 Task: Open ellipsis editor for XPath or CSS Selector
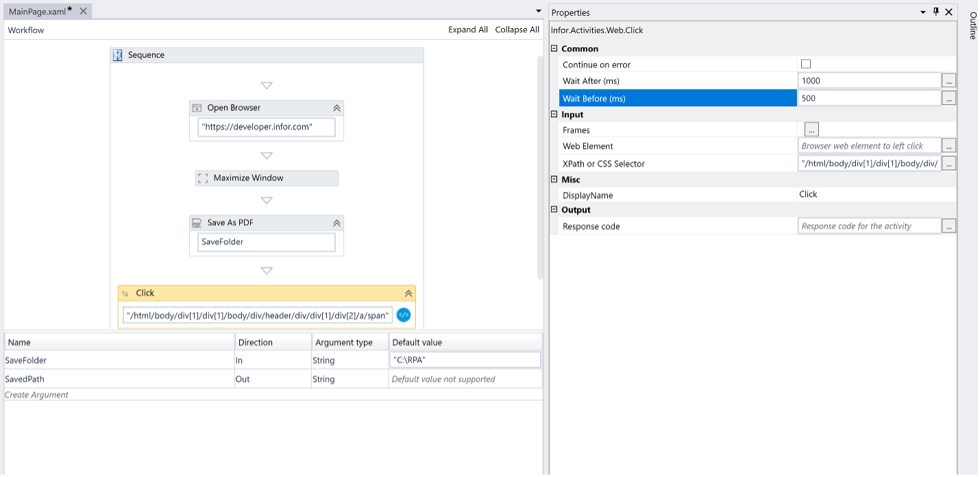click(x=948, y=164)
